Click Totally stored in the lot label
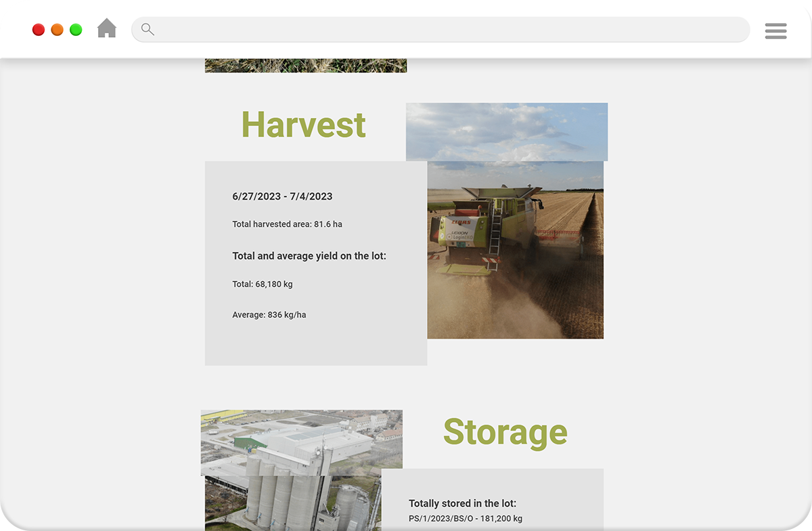The image size is (812, 531). point(463,503)
